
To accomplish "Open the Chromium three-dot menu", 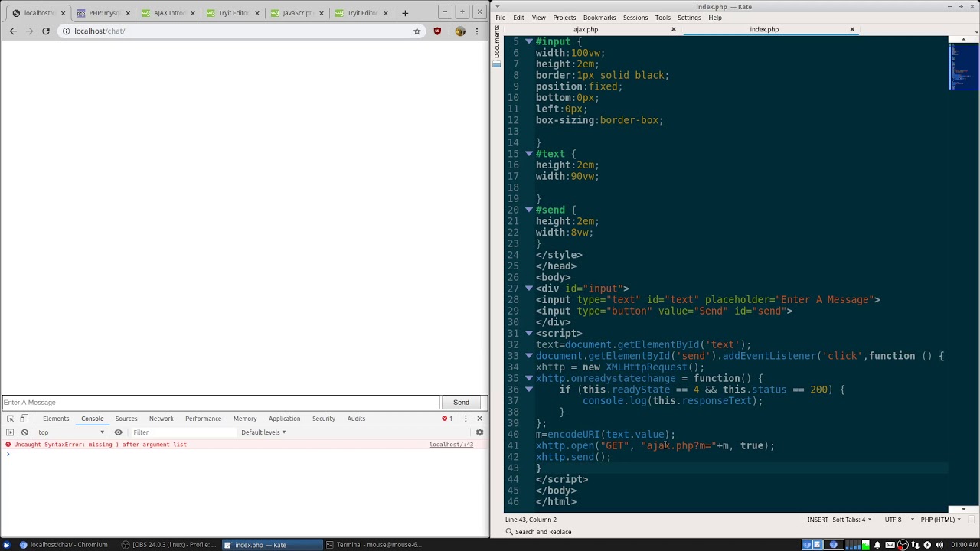I will [477, 31].
